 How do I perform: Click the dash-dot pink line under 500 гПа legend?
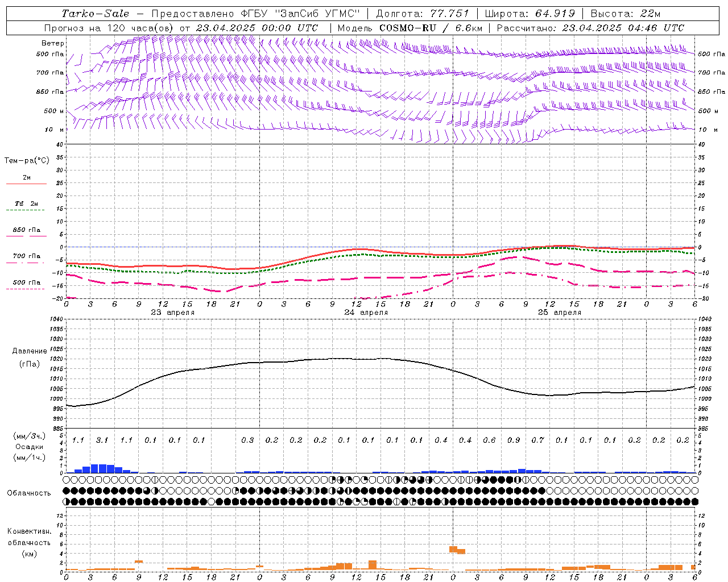tap(26, 289)
